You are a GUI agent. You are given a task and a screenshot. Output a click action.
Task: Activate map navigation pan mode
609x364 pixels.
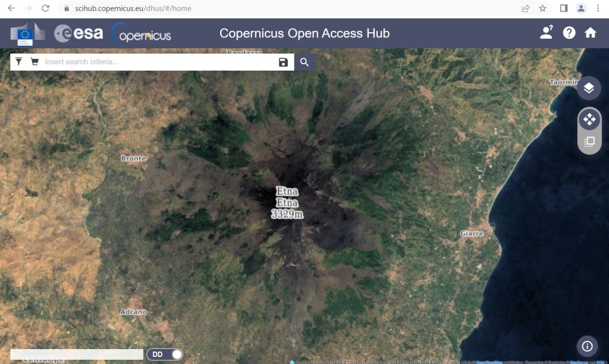pyautogui.click(x=589, y=120)
